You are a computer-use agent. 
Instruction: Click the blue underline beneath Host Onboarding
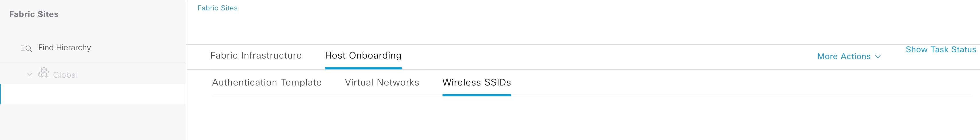(x=363, y=68)
